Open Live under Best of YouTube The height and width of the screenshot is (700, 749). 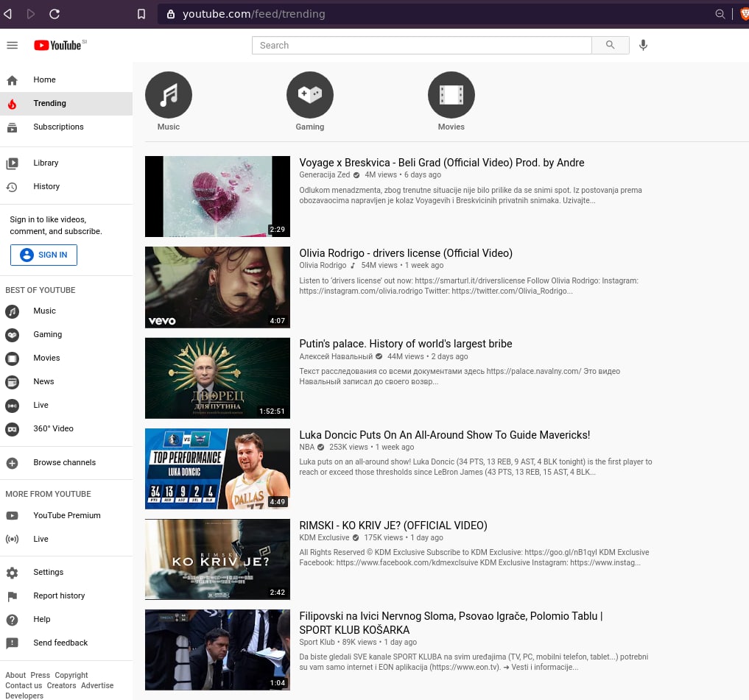[x=66, y=406]
